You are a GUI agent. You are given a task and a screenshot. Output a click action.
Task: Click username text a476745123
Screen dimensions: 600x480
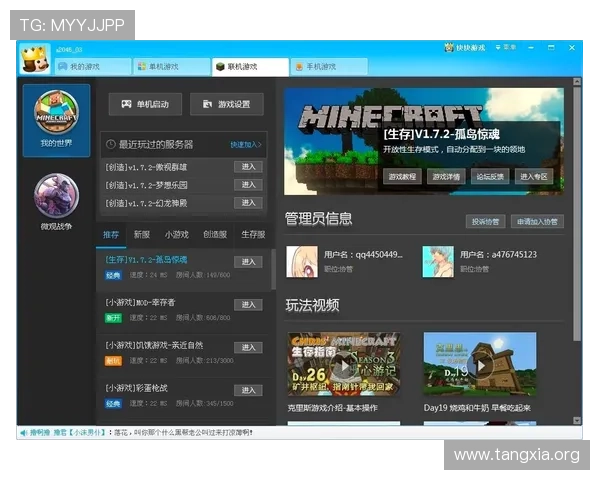coord(514,255)
